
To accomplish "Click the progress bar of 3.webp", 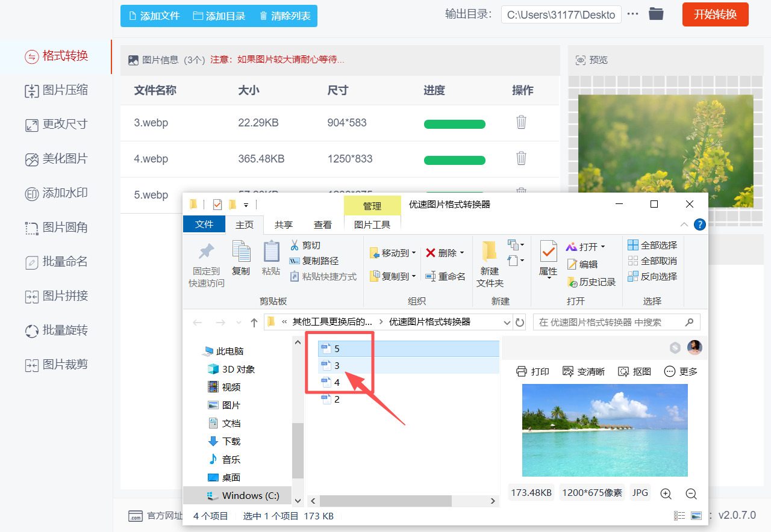I will (455, 125).
